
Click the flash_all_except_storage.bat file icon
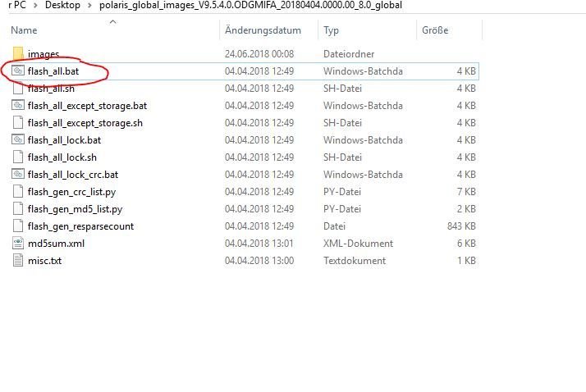[x=17, y=105]
